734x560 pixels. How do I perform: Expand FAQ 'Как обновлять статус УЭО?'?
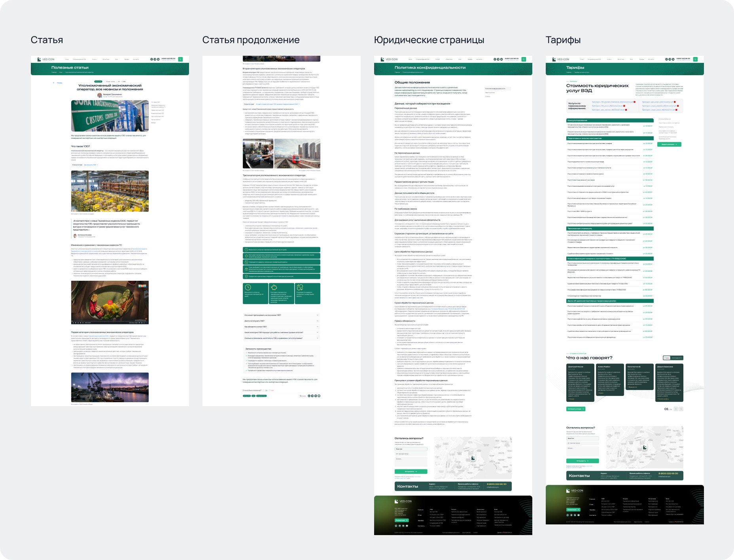pos(281,327)
